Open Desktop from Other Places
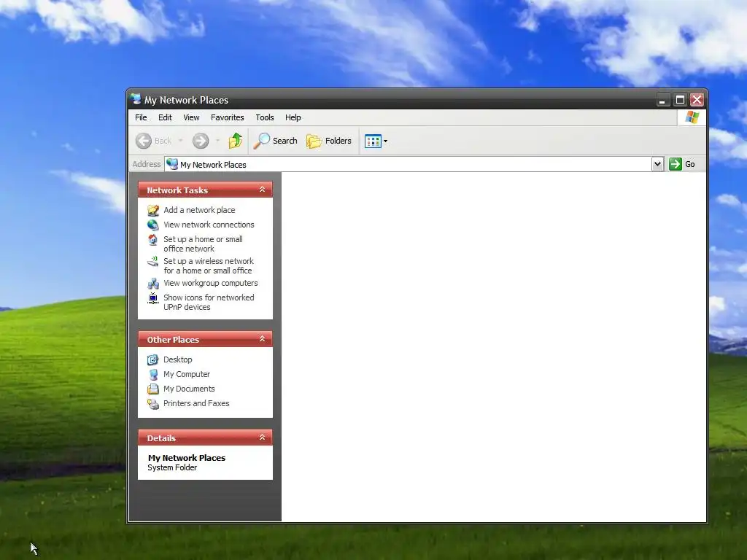 pyautogui.click(x=178, y=359)
